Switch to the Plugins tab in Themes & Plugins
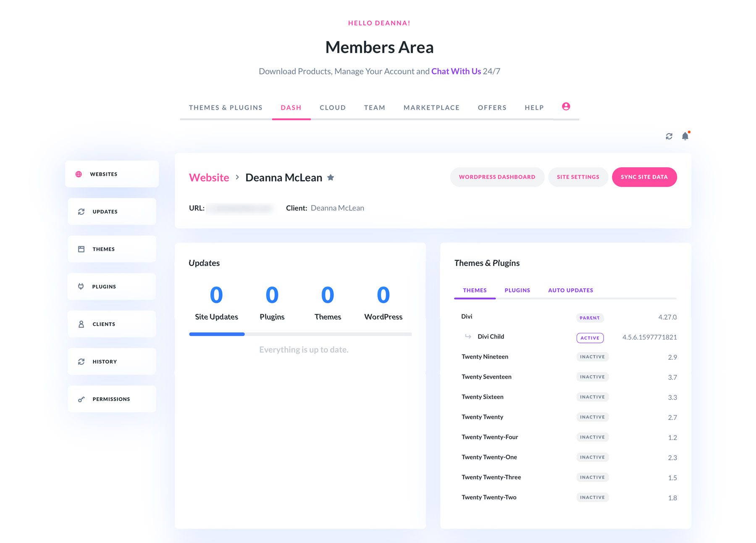 pos(517,290)
